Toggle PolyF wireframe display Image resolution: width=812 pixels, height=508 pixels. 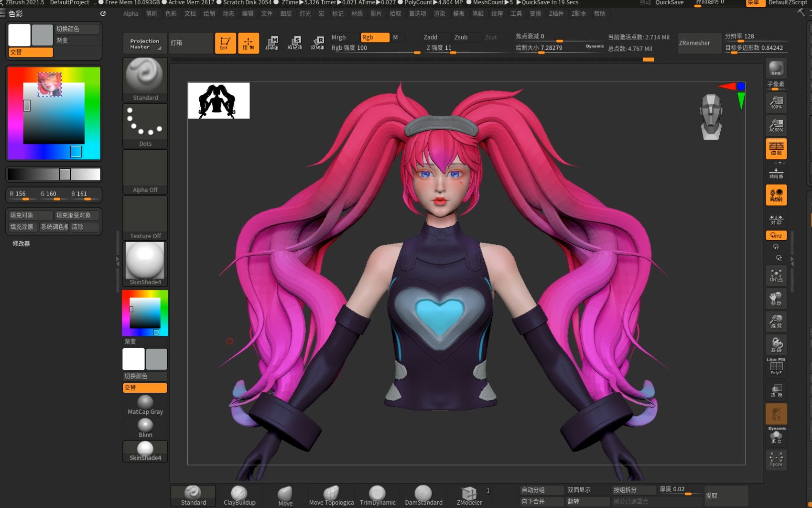point(776,367)
